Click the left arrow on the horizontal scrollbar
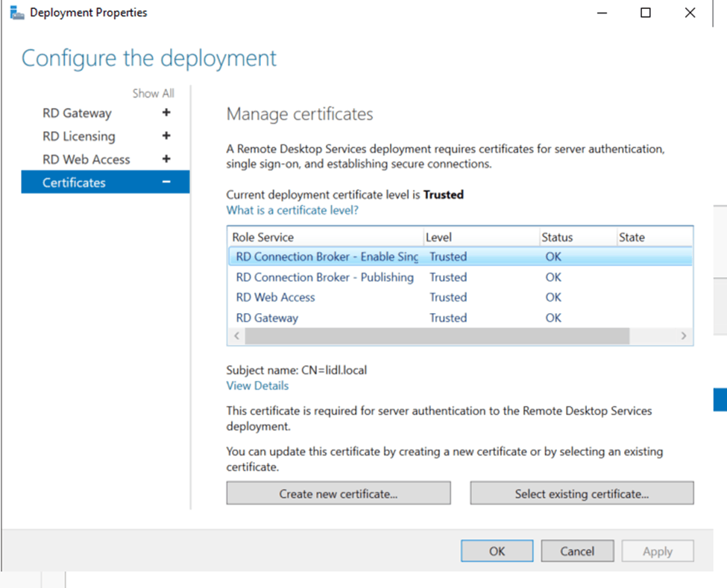Image resolution: width=727 pixels, height=588 pixels. tap(236, 337)
